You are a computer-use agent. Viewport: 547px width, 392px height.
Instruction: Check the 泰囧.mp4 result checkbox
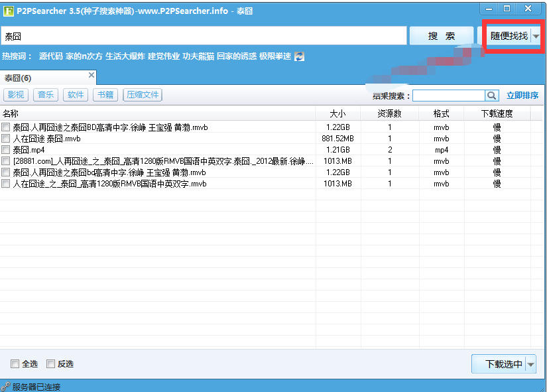coord(6,150)
